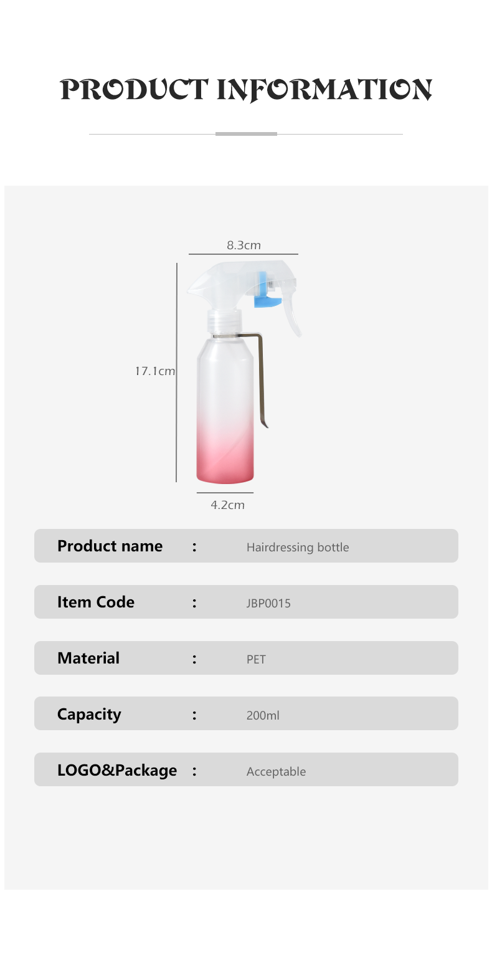Click the PRODUCT INFORMATION heading

click(x=246, y=90)
